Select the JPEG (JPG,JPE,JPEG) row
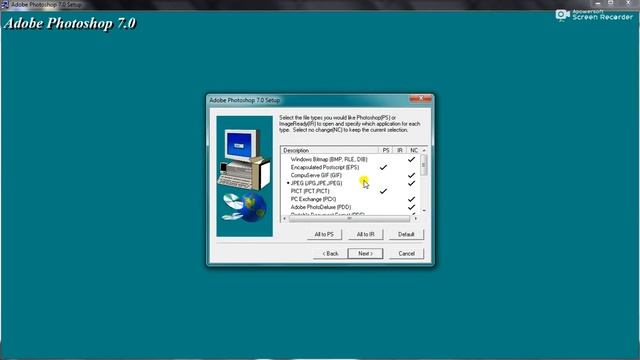Image resolution: width=640 pixels, height=360 pixels. 316,183
